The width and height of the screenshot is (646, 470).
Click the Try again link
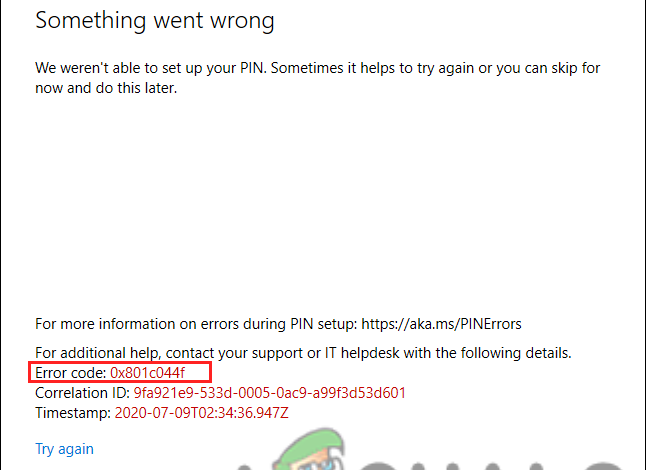coord(64,449)
